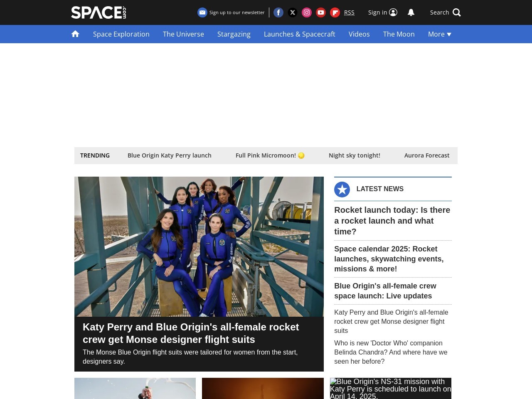Click the Sign in text link
532x399 pixels.
click(x=377, y=12)
